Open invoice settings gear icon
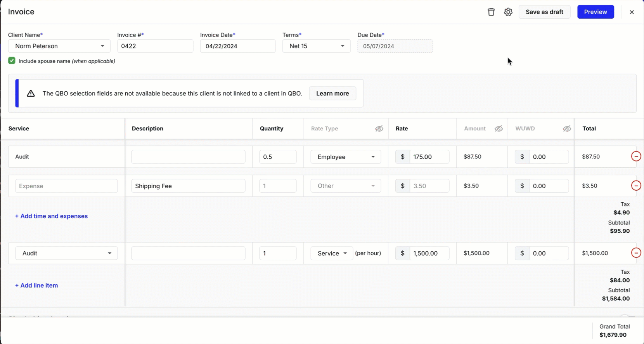This screenshot has height=344, width=644. [x=508, y=12]
